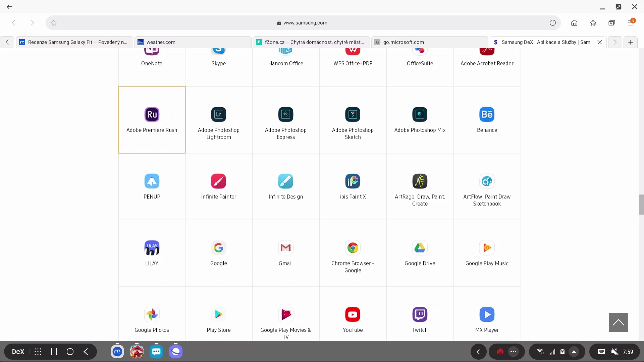Unmute the system volume
Viewport: 644px width, 362px height.
click(x=615, y=352)
